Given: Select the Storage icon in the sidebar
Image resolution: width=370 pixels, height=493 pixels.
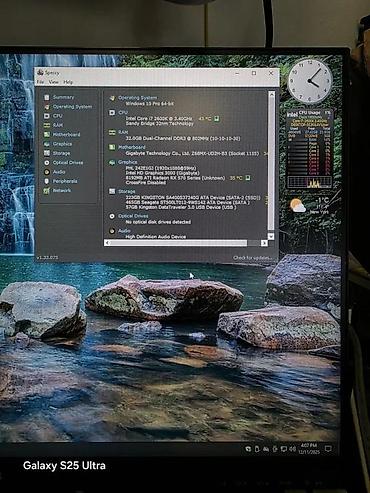Looking at the screenshot, I should (x=47, y=153).
